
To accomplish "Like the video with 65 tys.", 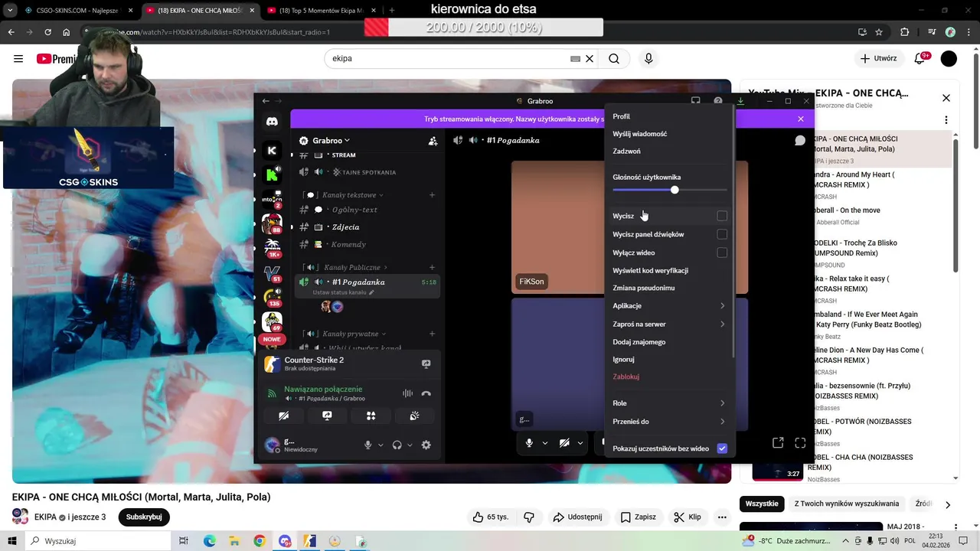I will pyautogui.click(x=491, y=517).
